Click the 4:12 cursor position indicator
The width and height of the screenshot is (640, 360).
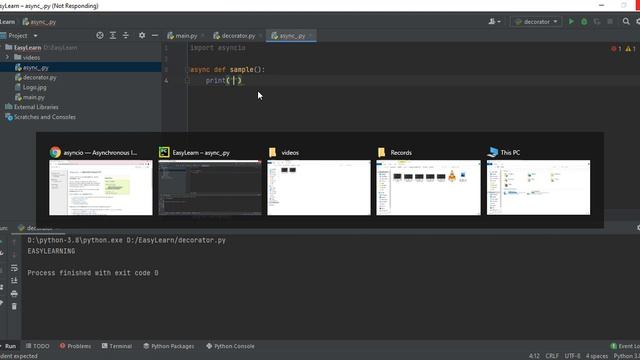point(534,356)
